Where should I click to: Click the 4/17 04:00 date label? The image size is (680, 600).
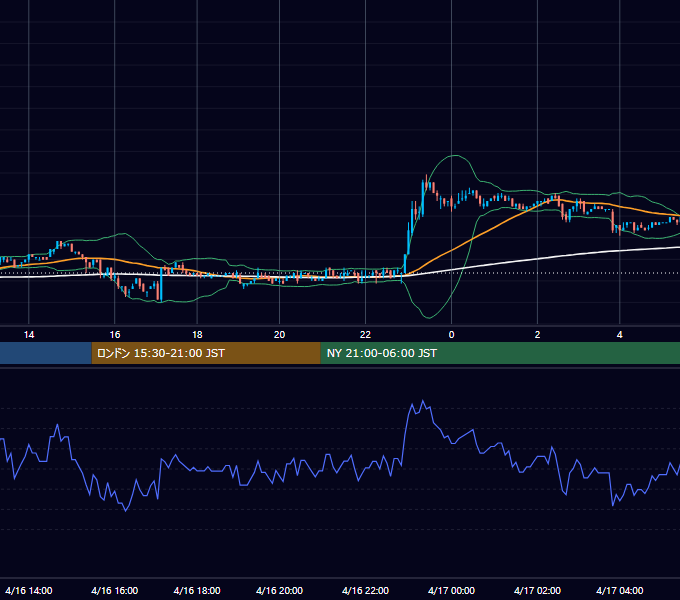click(x=620, y=590)
